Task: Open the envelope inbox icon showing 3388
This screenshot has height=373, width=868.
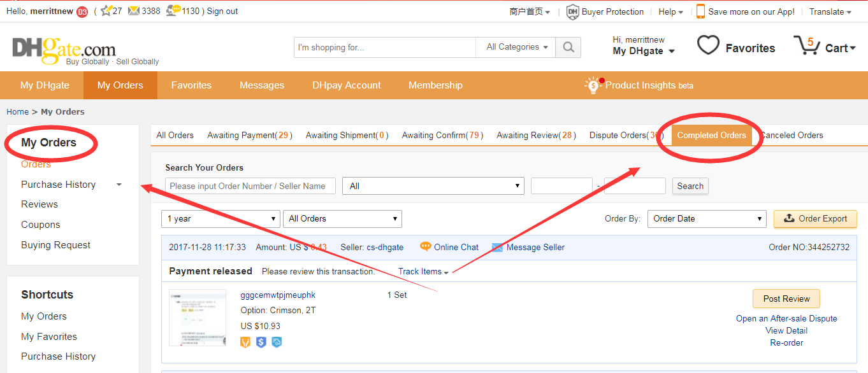Action: click(134, 11)
